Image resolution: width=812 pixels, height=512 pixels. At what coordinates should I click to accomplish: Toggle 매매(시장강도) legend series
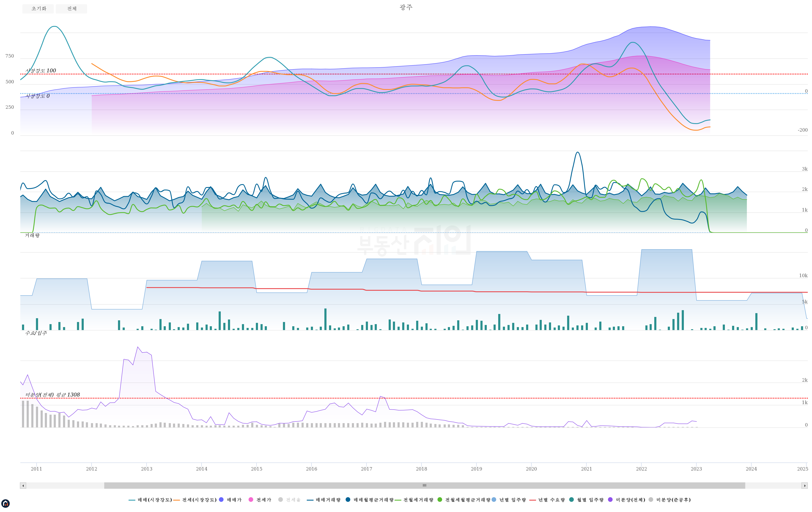(x=154, y=500)
